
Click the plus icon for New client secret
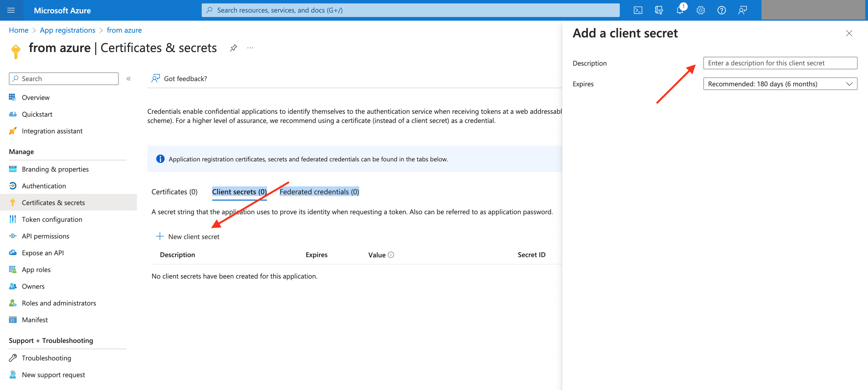tap(160, 236)
